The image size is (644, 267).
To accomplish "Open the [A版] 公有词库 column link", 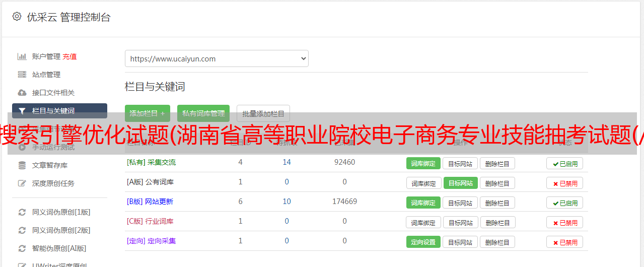I will tap(150, 182).
